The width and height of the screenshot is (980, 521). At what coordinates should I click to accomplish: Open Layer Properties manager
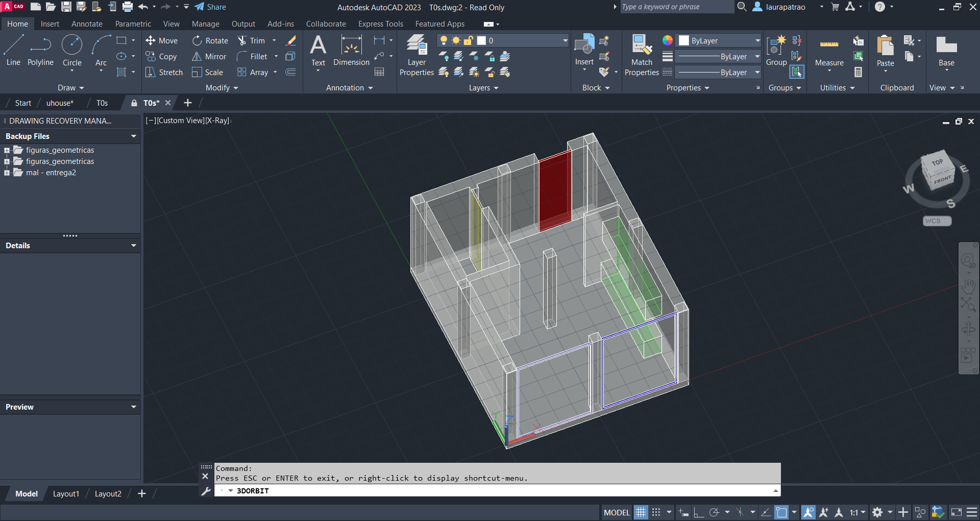(x=416, y=55)
